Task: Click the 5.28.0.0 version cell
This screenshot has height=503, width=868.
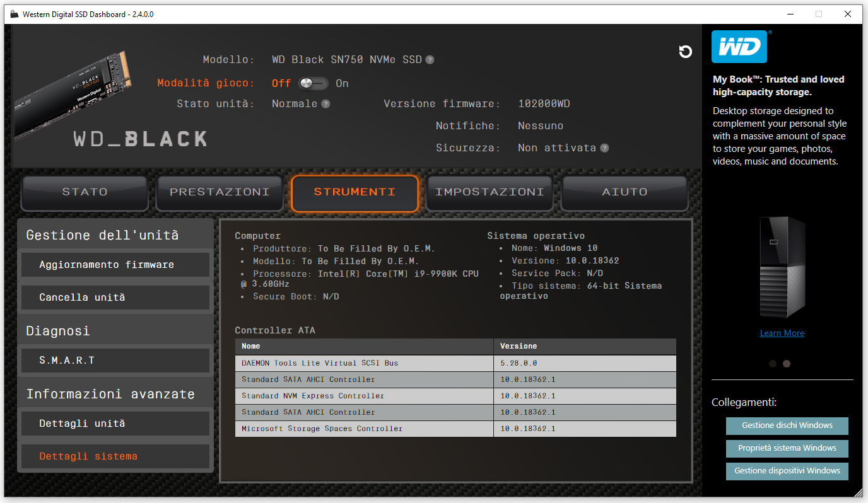Action: (585, 363)
